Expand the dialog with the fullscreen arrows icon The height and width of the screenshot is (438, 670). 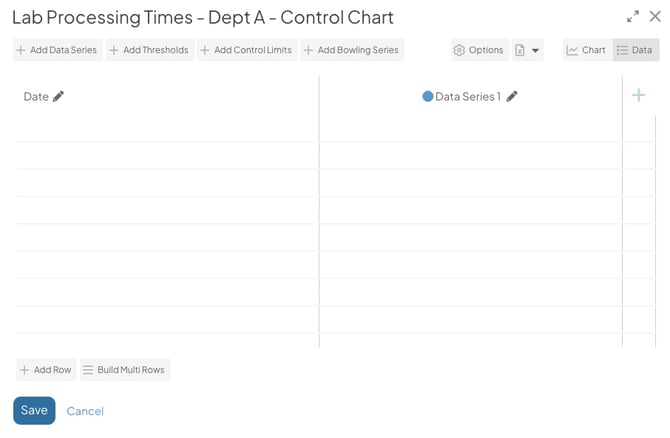(633, 17)
